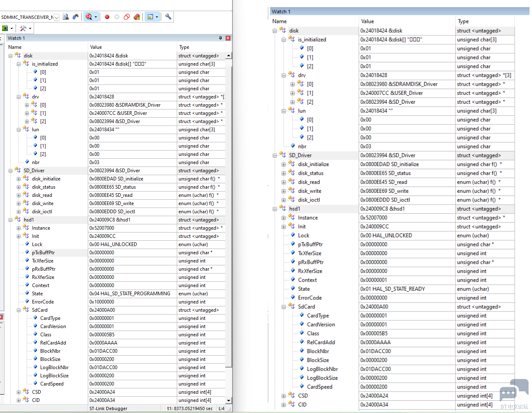This screenshot has height=413, width=532.
Task: Click the green board run-time environment icon
Action: 5,28
